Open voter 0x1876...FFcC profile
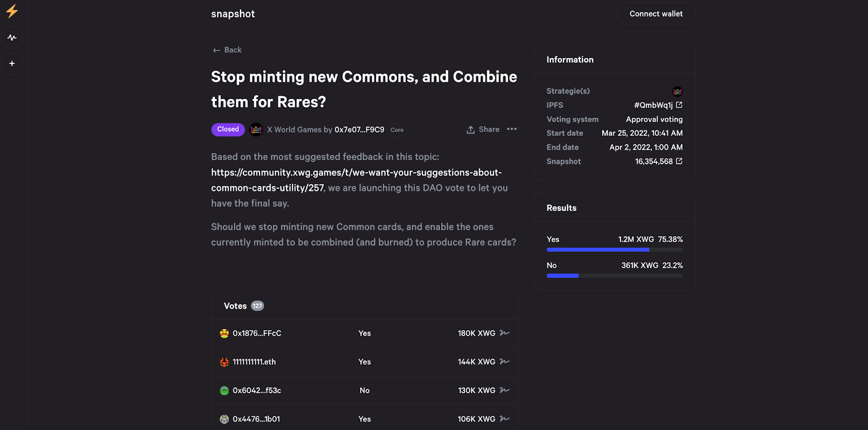868x430 pixels. click(x=257, y=333)
